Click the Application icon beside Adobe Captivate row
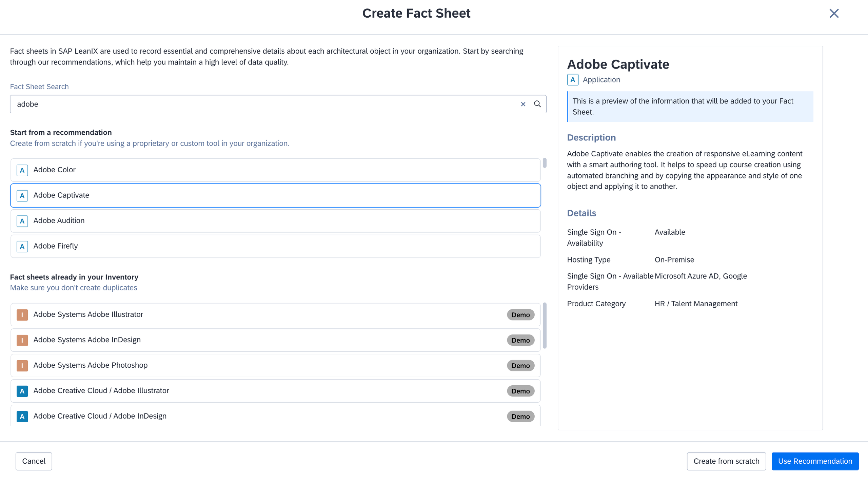This screenshot has width=868, height=481. (22, 195)
